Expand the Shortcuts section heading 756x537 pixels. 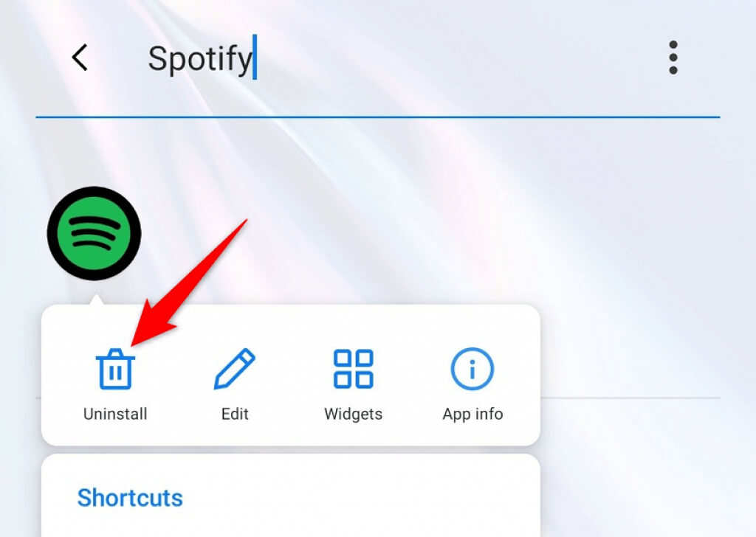coord(130,498)
